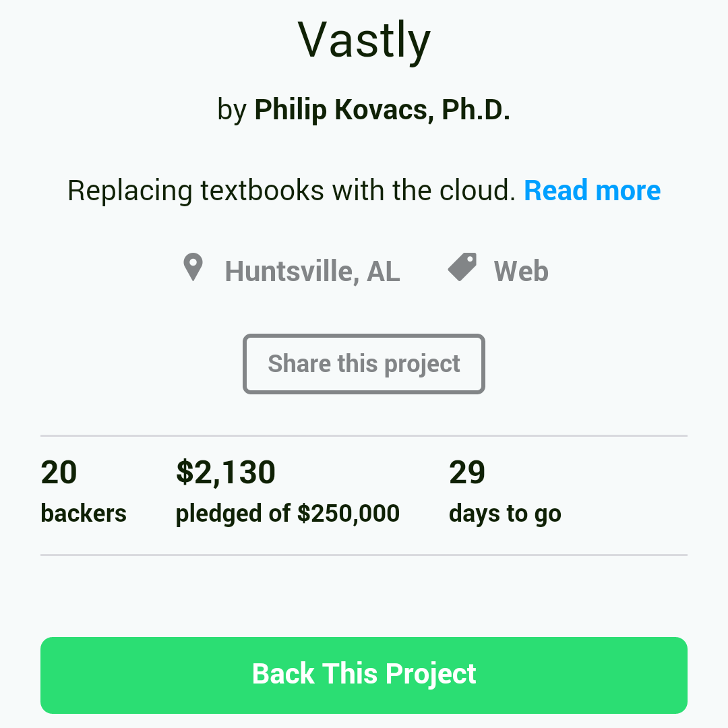Screen dimensions: 728x728
Task: Click the $250,000 funding goal figure
Action: 348,514
